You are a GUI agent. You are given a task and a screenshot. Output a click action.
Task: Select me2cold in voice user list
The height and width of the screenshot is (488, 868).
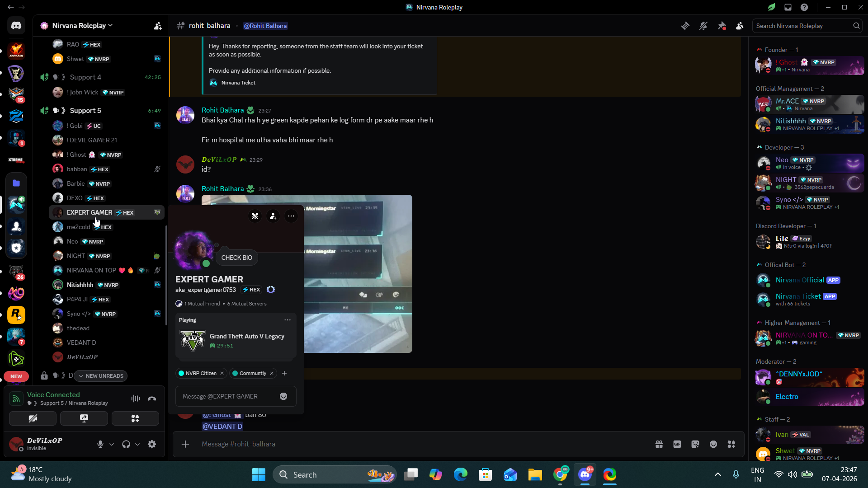pyautogui.click(x=106, y=227)
